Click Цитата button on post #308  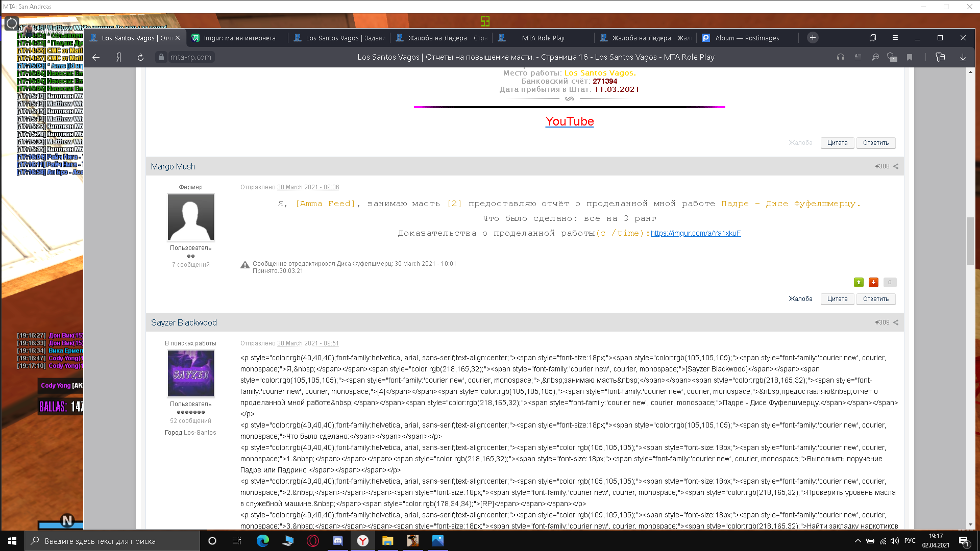click(x=837, y=299)
